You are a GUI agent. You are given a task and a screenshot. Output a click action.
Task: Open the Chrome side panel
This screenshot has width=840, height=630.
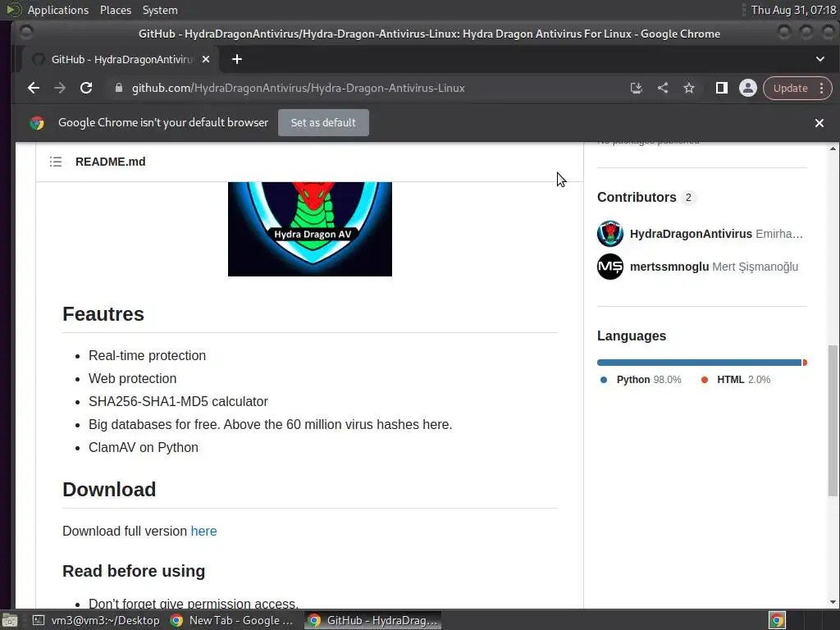point(722,88)
